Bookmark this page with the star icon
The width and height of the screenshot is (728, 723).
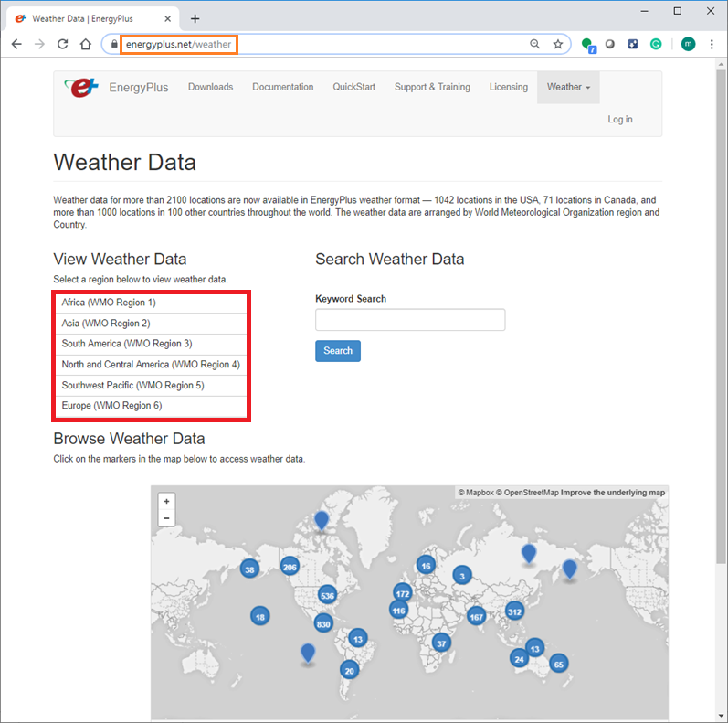point(557,44)
